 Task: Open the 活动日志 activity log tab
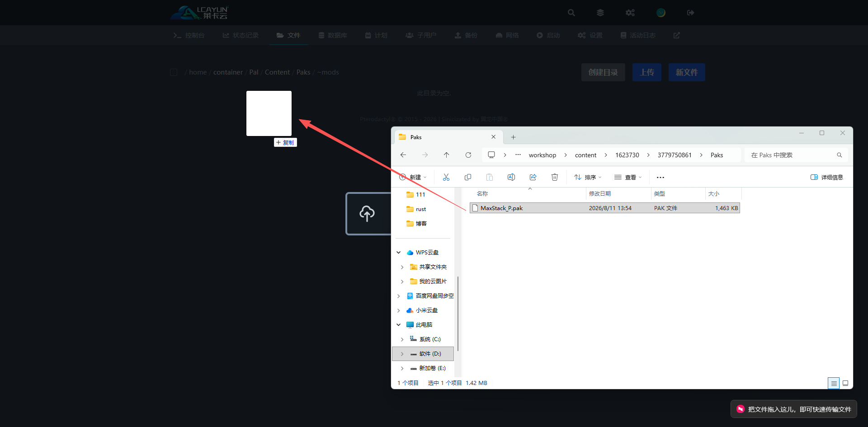[638, 35]
